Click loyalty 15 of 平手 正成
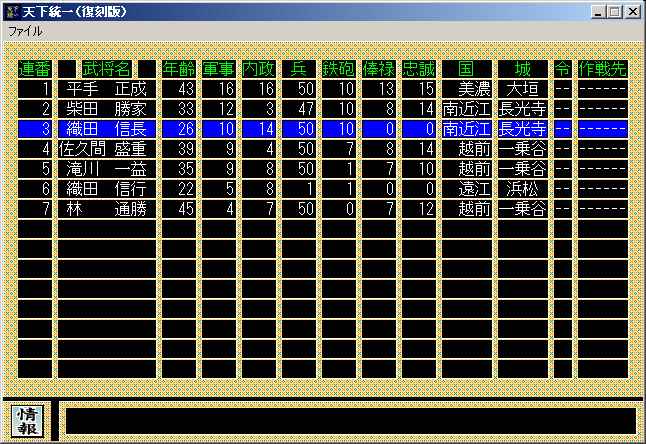646x444 pixels. [x=419, y=89]
